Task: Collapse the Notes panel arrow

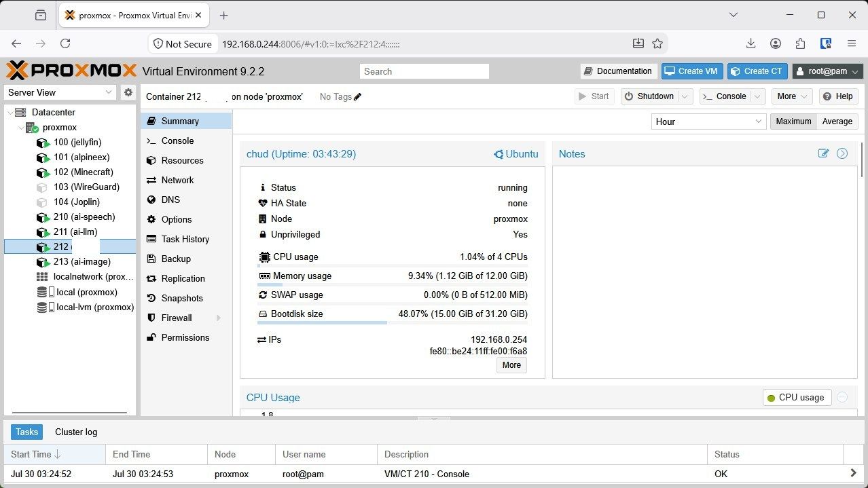Action: (x=842, y=153)
